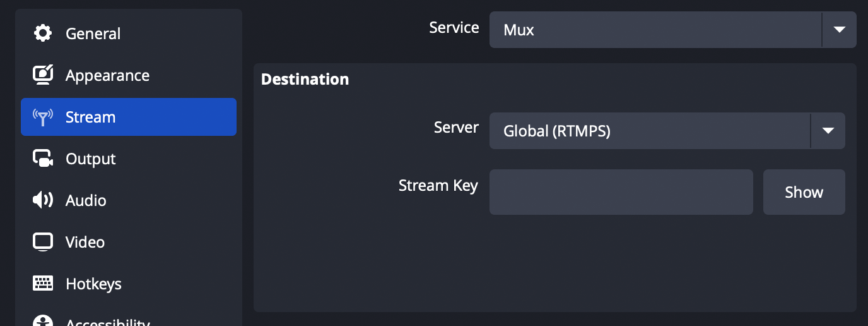Select the Audio settings label
This screenshot has height=326, width=868.
pos(86,200)
